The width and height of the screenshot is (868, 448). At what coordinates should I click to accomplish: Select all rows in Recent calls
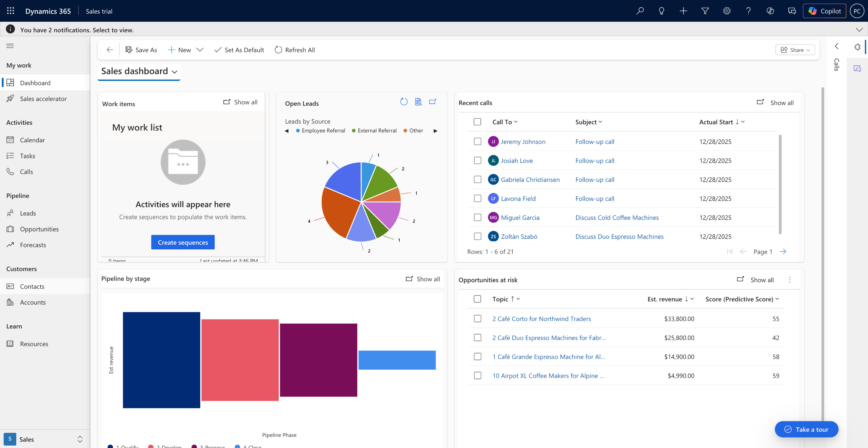click(x=477, y=122)
